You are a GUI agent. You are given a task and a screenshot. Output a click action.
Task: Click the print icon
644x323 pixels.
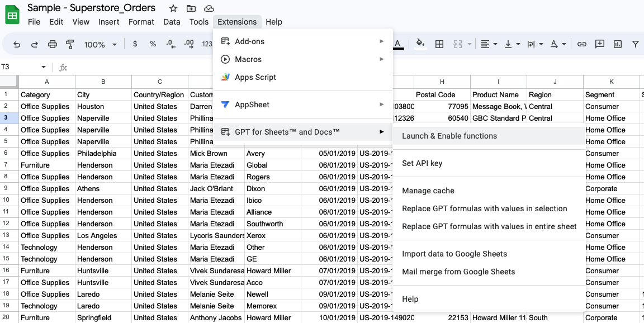[53, 44]
